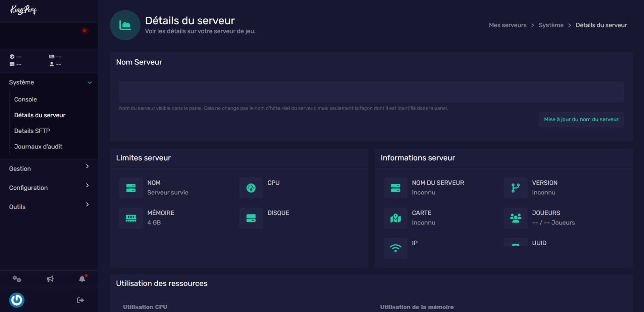Viewport: 644px width, 312px height.
Task: Open the Console menu item
Action: (25, 99)
